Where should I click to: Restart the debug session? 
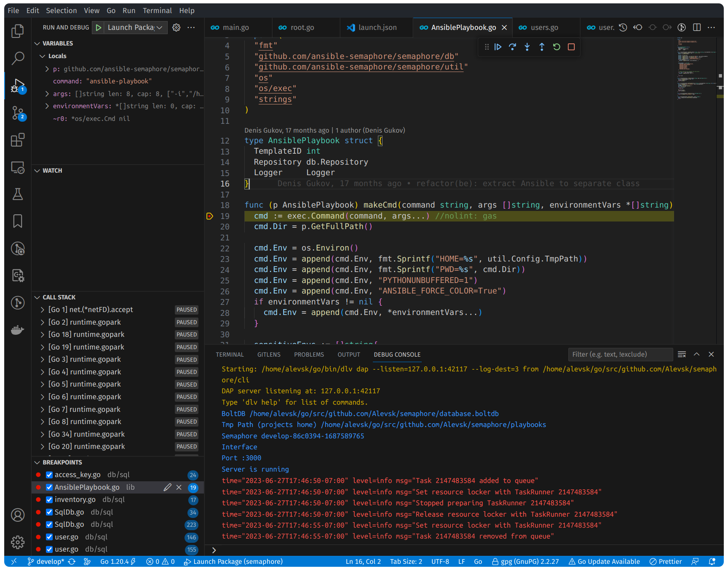click(556, 47)
